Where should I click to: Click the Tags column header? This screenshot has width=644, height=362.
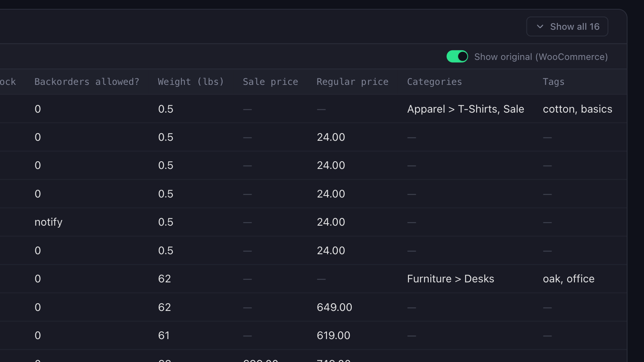tap(553, 82)
